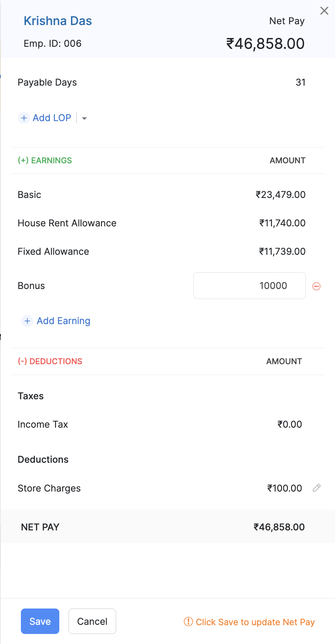Click the House Rent Allowance label

click(x=67, y=223)
